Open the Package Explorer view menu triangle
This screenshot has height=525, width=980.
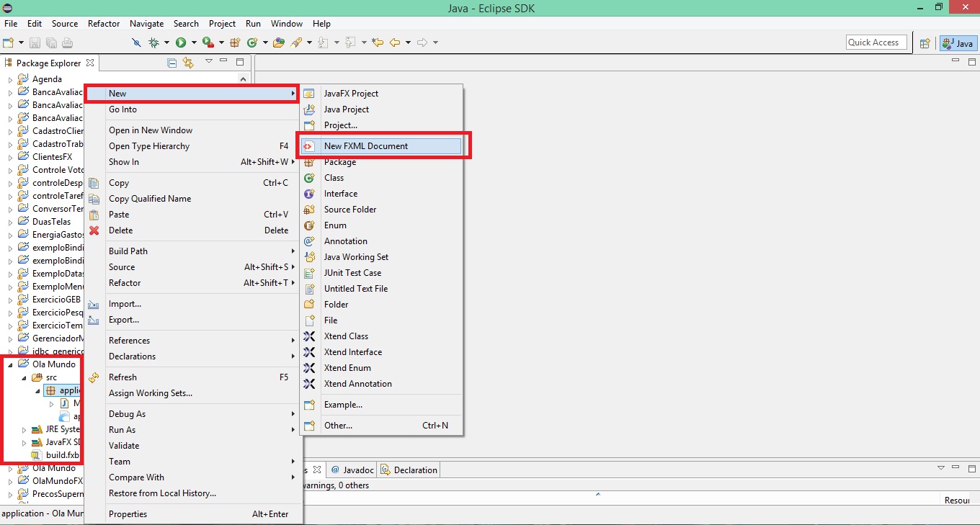[208, 63]
